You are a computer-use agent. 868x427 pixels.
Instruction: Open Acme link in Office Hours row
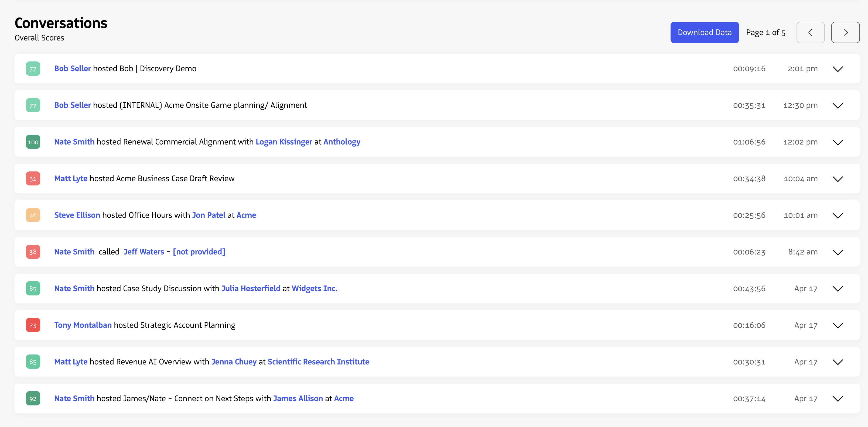tap(246, 215)
